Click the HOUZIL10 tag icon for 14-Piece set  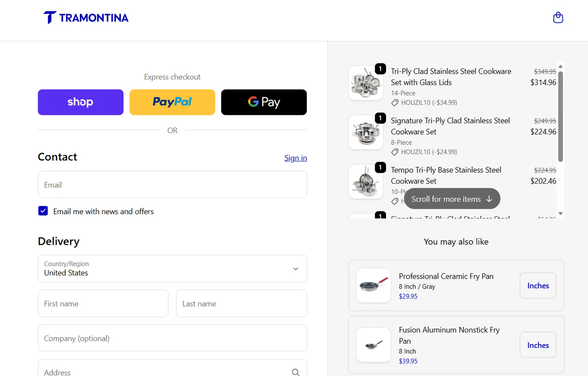click(395, 103)
